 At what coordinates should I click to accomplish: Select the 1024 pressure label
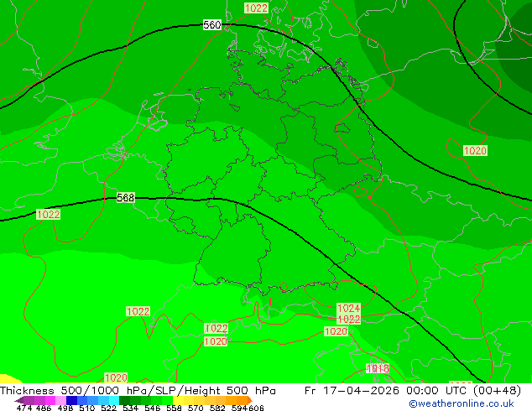tap(348, 309)
